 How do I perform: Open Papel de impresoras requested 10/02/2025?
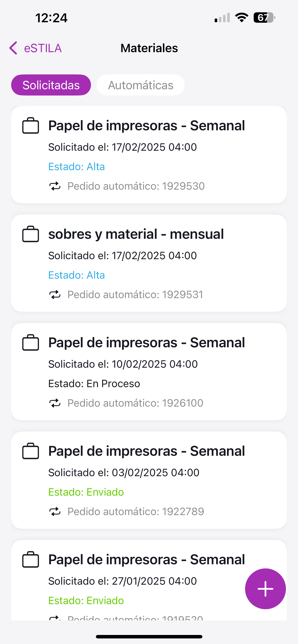coord(146,343)
